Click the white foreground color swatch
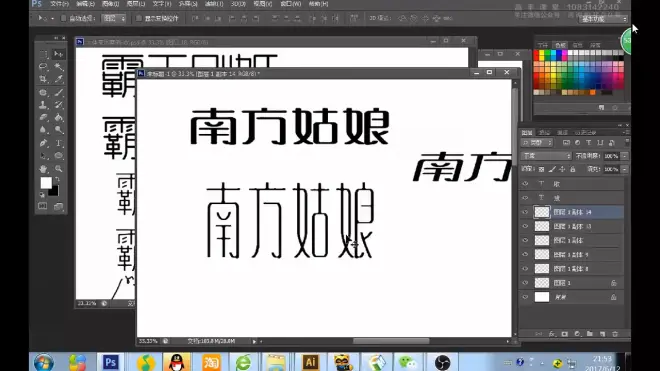 pos(46,183)
